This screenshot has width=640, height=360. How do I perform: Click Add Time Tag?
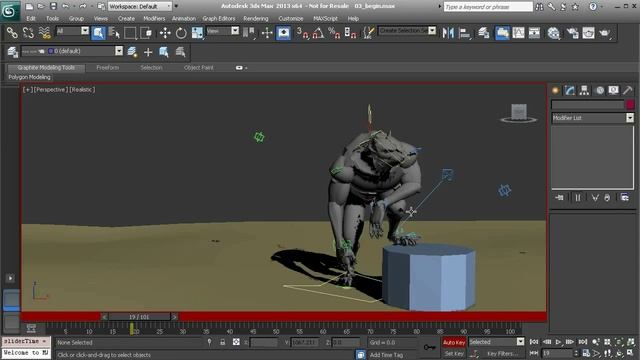[386, 355]
